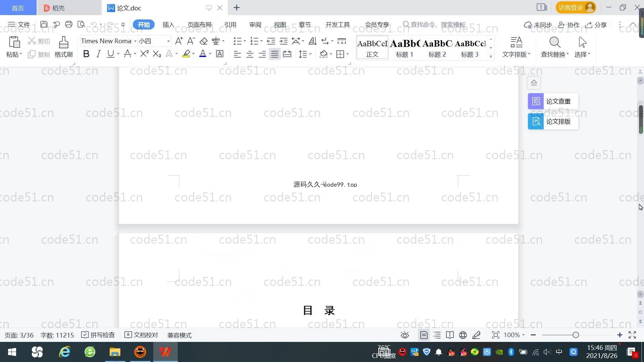Open the font size dropdown
This screenshot has width=644, height=362.
click(x=168, y=41)
